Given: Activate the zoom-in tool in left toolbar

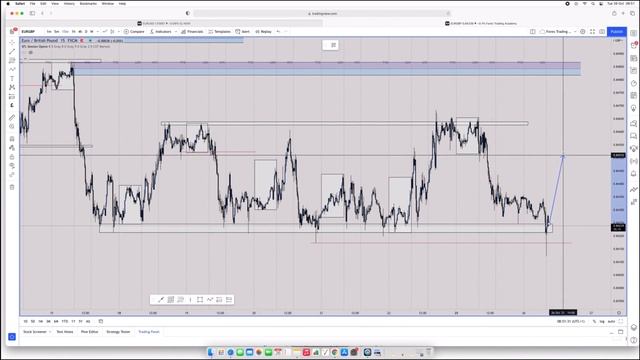Looking at the screenshot, I should click(12, 127).
